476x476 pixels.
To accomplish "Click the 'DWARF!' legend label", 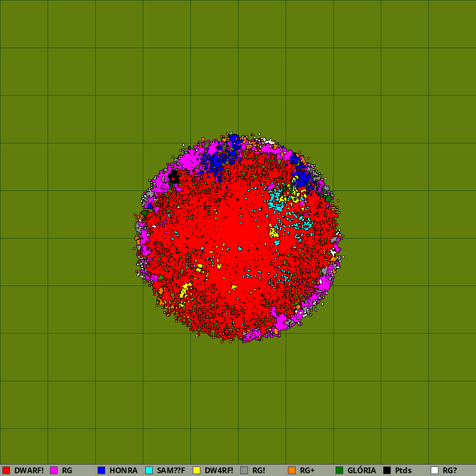I will click(x=29, y=470).
